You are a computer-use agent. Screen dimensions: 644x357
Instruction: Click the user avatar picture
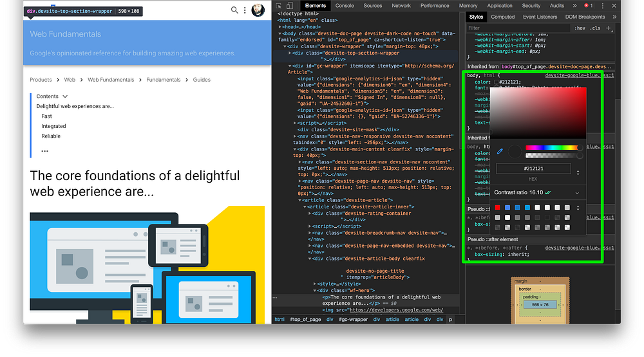pos(258,10)
